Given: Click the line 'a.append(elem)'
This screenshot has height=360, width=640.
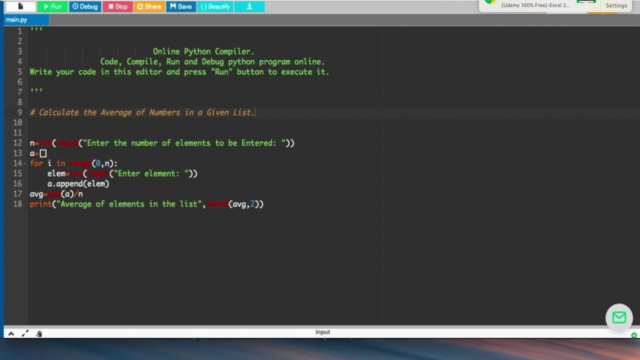Looking at the screenshot, I should (78, 184).
